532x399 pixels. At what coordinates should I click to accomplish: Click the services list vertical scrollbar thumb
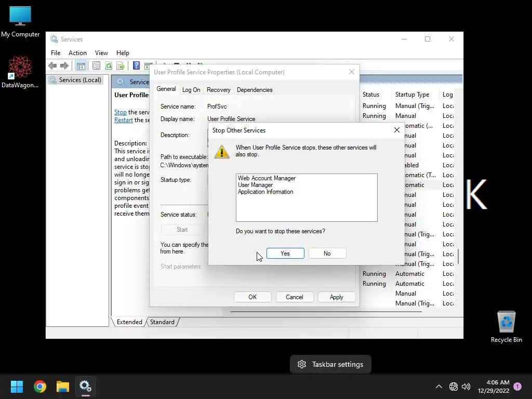click(x=458, y=257)
